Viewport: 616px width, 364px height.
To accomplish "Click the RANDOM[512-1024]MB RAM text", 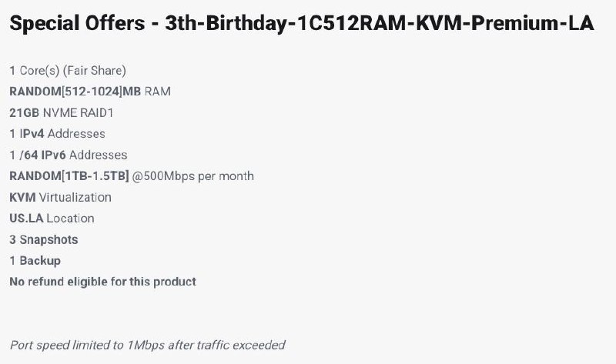I will point(90,92).
